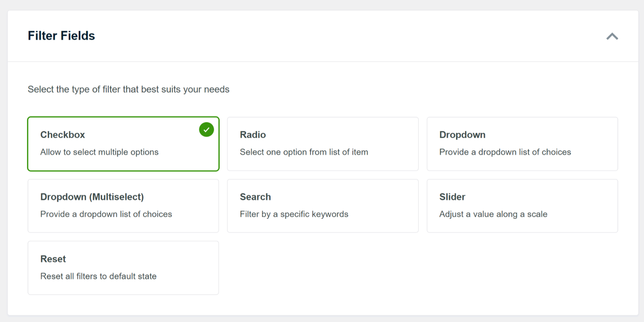
Task: Click 'Adjust a value along a scale' text
Action: [493, 214]
